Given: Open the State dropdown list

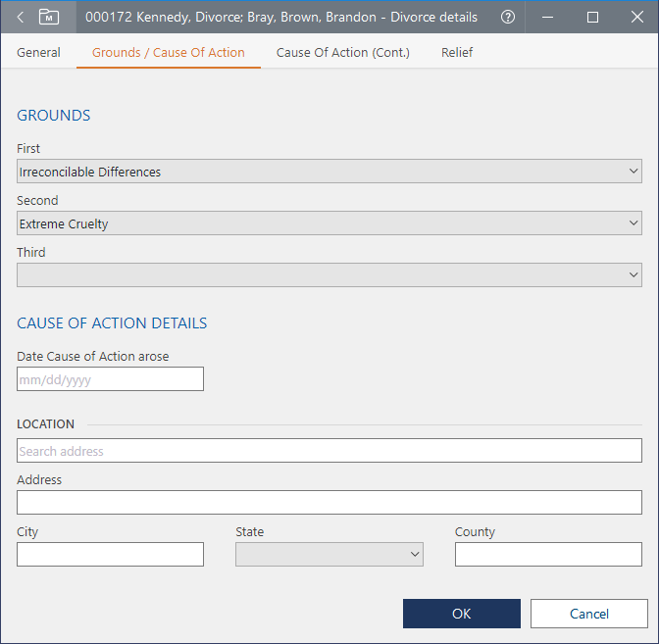Looking at the screenshot, I should (329, 555).
